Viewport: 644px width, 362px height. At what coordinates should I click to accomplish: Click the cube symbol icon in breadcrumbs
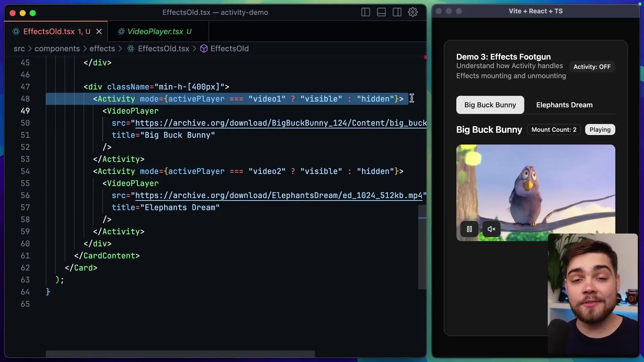coord(204,49)
